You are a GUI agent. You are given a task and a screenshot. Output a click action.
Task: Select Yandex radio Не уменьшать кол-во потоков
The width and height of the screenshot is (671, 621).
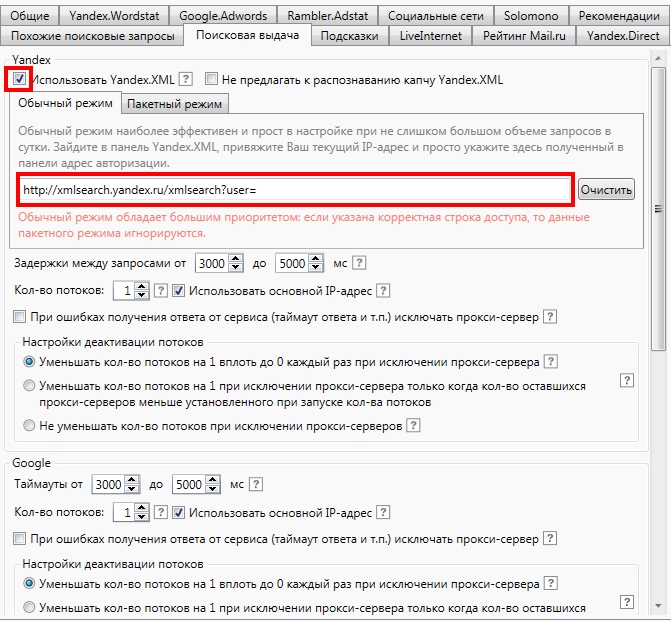point(29,426)
